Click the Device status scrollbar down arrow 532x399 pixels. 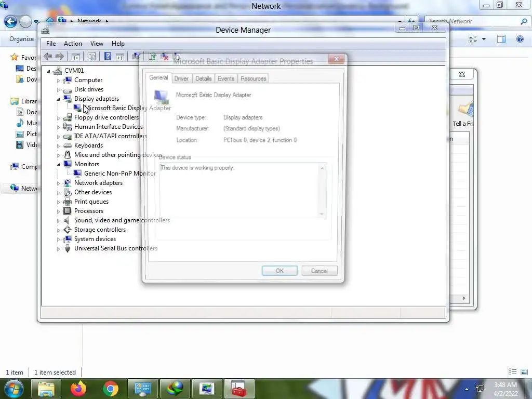pos(322,215)
